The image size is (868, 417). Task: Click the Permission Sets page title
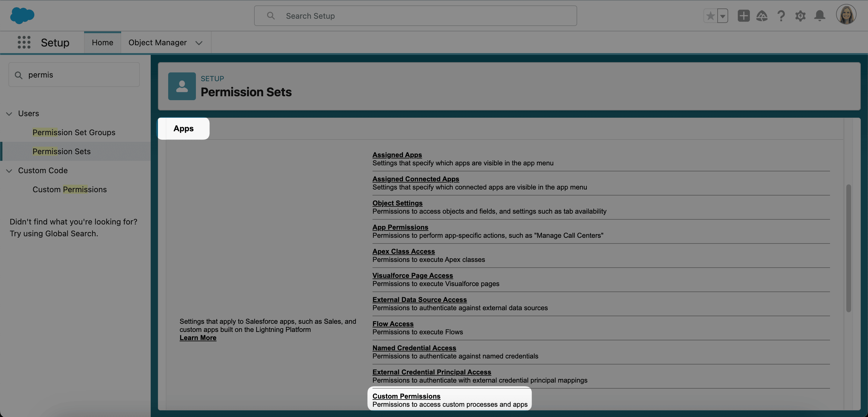coord(246,92)
